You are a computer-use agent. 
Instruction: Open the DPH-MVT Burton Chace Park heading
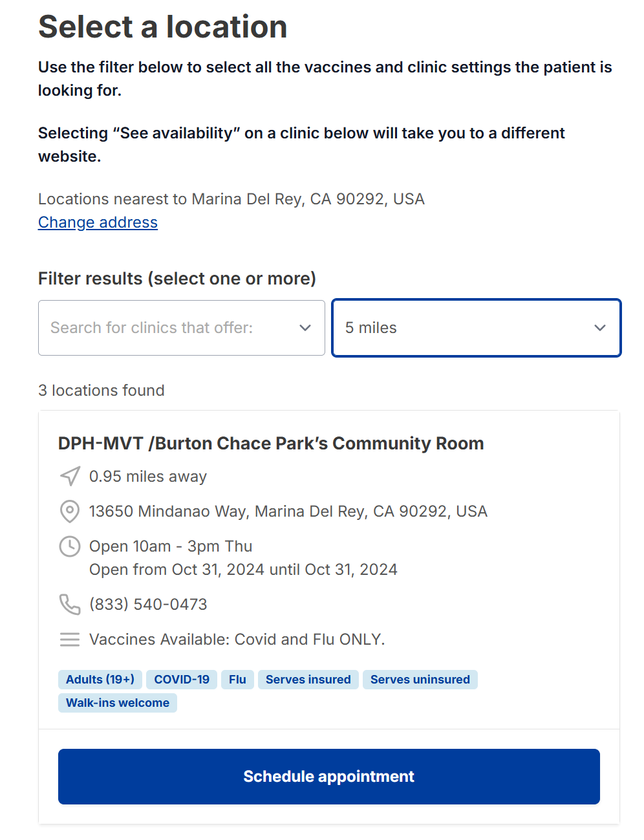tap(271, 444)
